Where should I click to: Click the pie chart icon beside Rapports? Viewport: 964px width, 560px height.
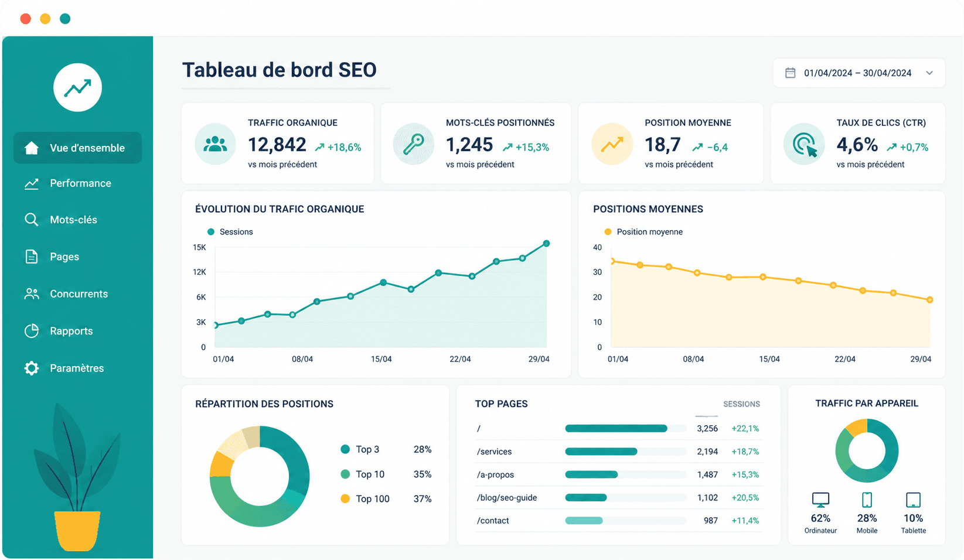[32, 331]
